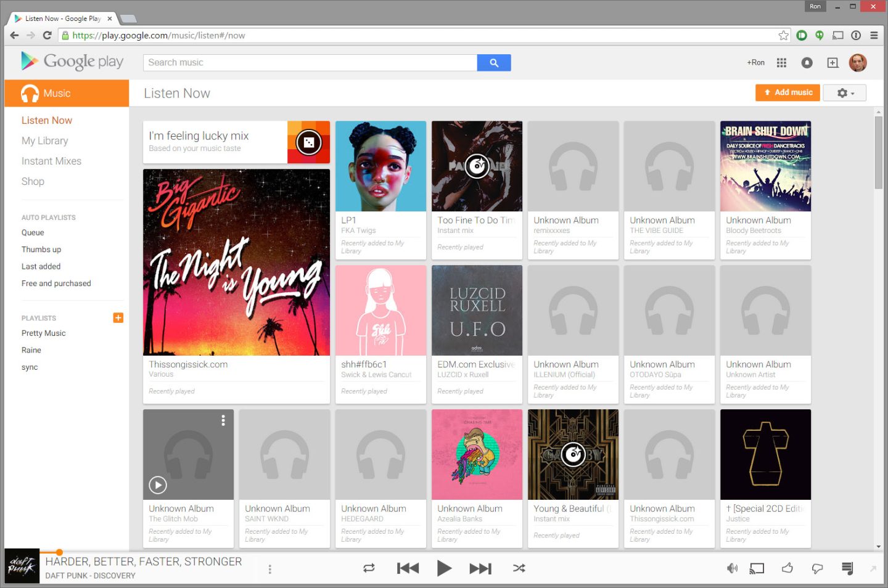This screenshot has height=588, width=888.
Task: Bookmark this page with the star
Action: pos(783,35)
